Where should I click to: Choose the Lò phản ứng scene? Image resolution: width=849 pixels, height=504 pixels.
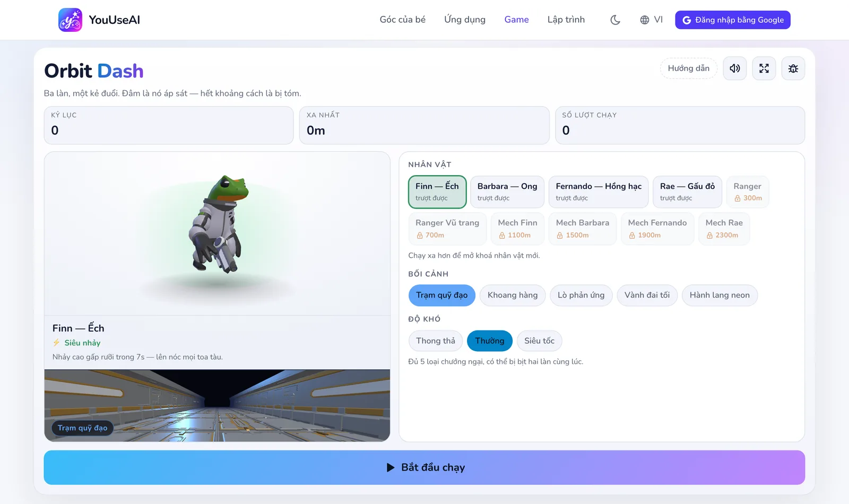(x=581, y=295)
